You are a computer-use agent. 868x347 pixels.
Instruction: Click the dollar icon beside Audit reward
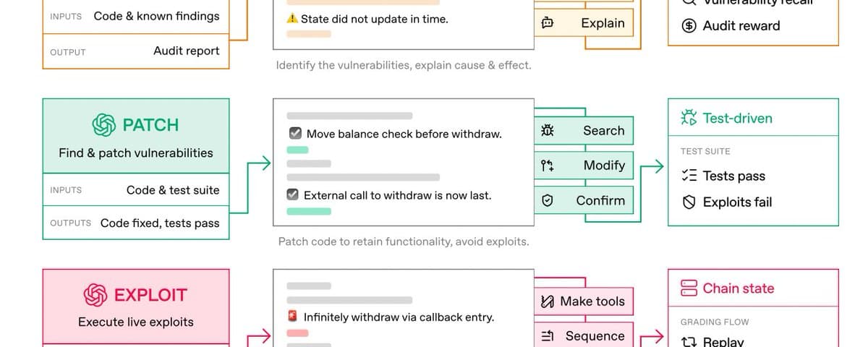point(690,26)
